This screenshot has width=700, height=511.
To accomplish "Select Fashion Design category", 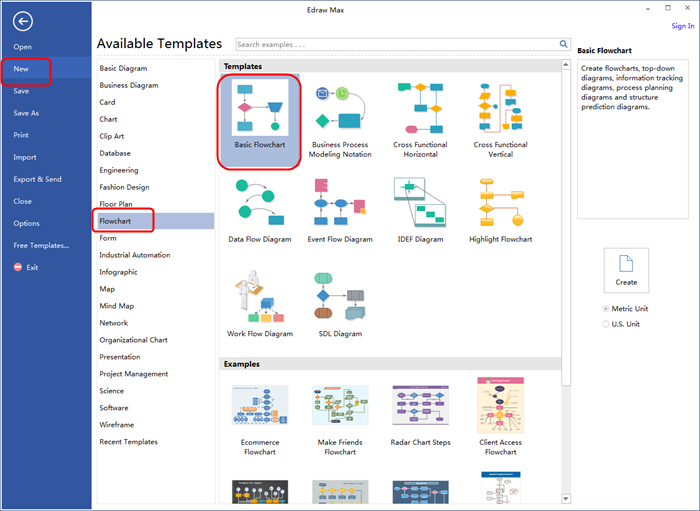I will coord(124,187).
